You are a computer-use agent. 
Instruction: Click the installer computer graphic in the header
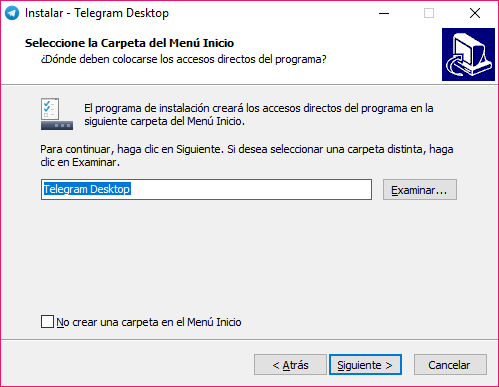click(468, 54)
